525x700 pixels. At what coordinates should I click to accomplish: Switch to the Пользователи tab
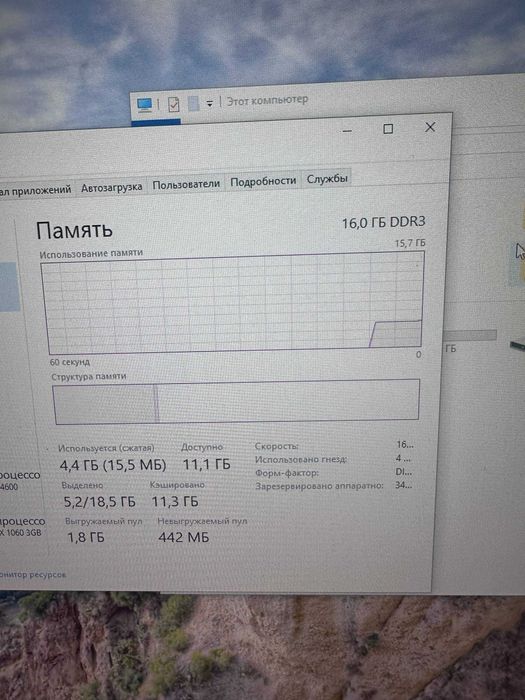(186, 184)
